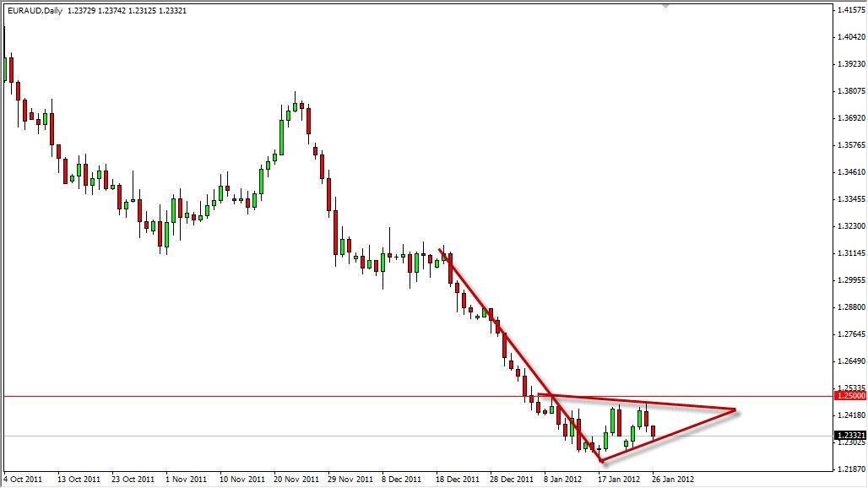Image resolution: width=868 pixels, height=488 pixels.
Task: Click the 8 Dec 2011 date label
Action: (401, 480)
